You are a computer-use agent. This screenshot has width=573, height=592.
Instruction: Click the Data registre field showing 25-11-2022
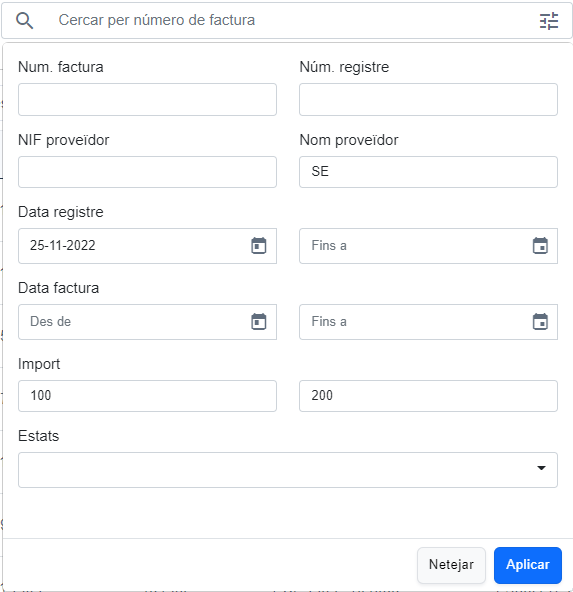(x=147, y=246)
